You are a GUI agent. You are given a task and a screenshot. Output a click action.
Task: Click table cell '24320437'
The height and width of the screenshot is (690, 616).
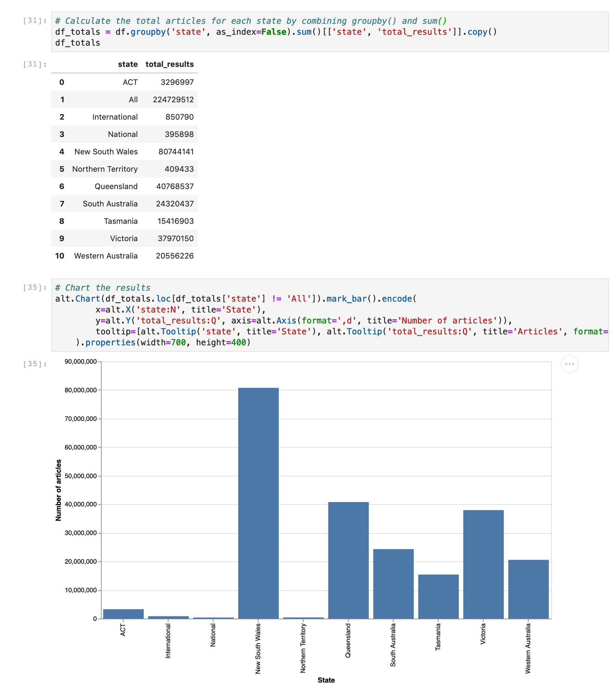(175, 204)
